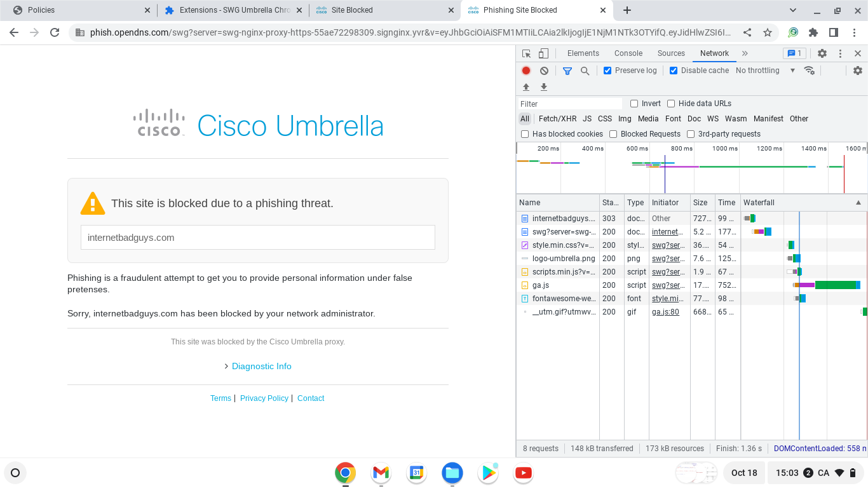Open the Files app in shelf
Viewport: 868px width, 488px height.
(452, 473)
